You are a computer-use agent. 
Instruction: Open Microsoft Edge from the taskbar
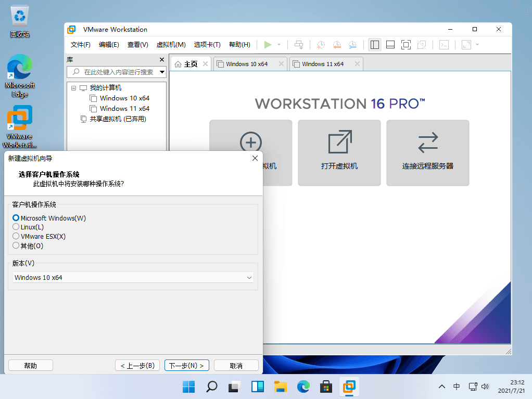tap(303, 387)
